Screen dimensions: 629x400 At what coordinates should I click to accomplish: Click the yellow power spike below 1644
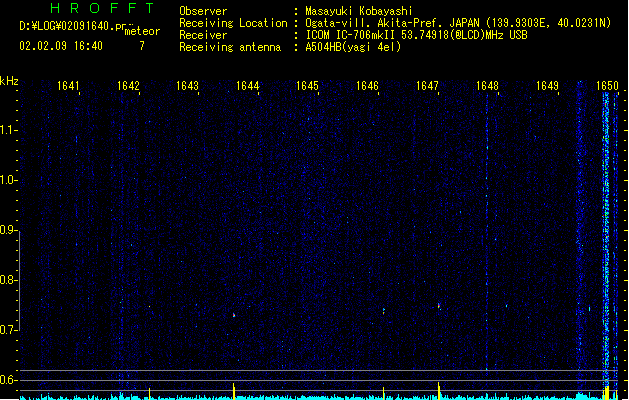[234, 391]
